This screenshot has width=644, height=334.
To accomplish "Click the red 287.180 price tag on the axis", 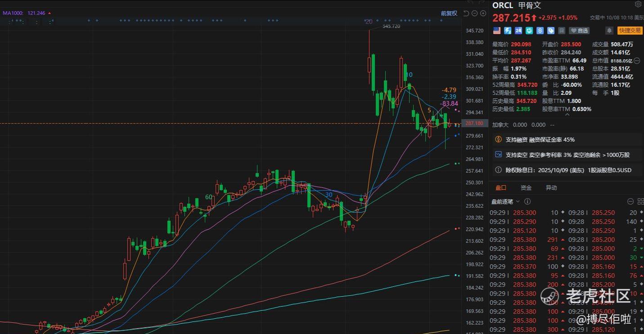I will (474, 123).
